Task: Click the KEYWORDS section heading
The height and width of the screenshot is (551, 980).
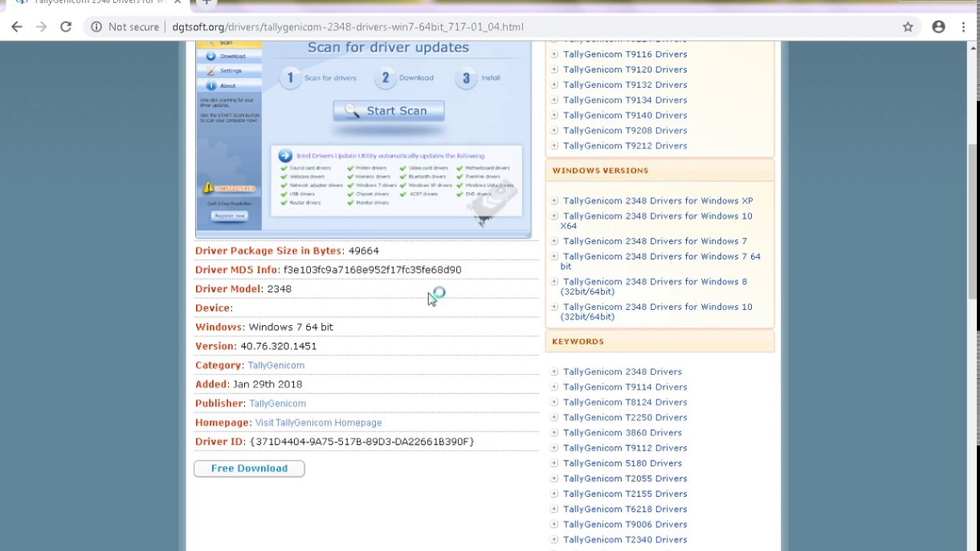Action: 578,341
